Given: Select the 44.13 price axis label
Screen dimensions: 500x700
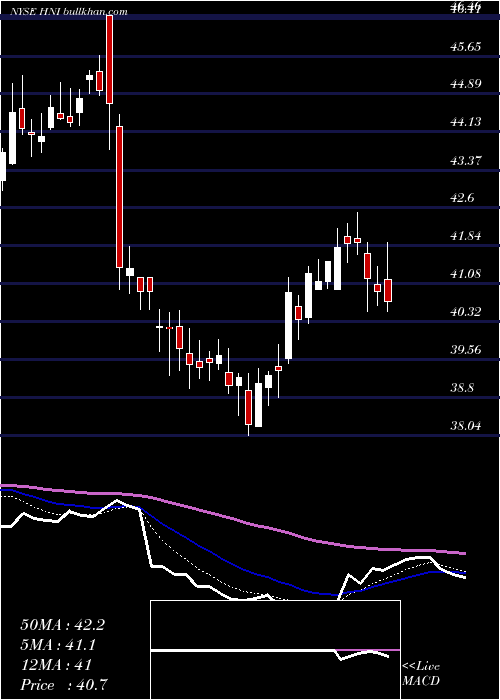Looking at the screenshot, I should [x=466, y=121].
